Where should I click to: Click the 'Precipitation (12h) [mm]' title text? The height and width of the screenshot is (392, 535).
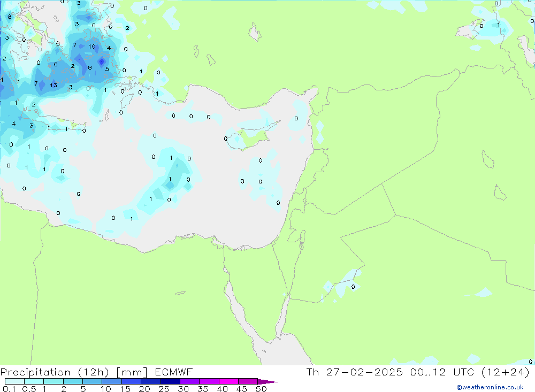pos(74,372)
